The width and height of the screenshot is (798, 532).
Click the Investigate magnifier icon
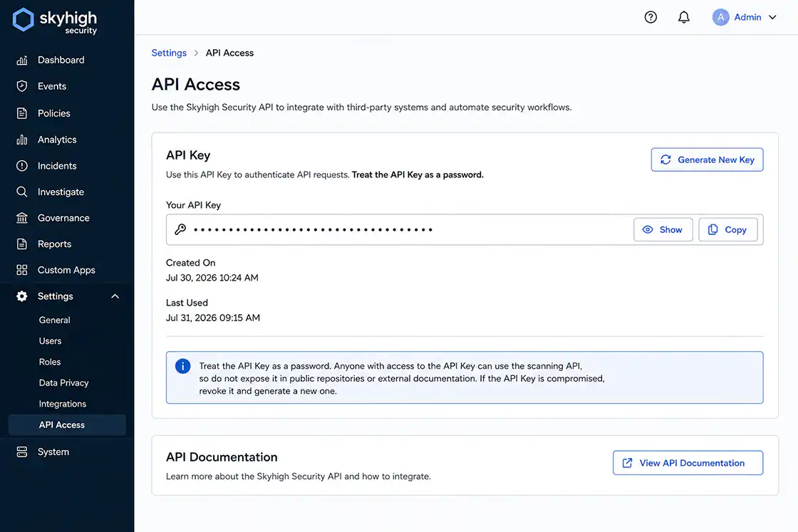point(22,192)
